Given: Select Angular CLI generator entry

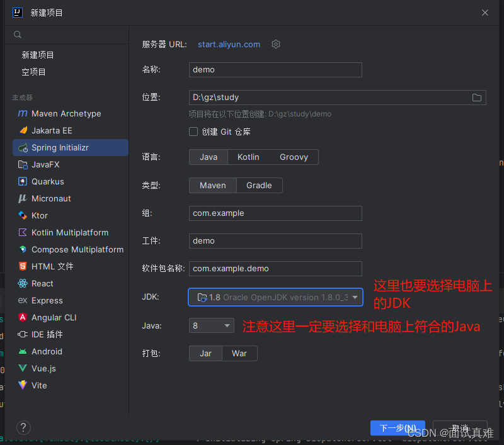Looking at the screenshot, I should [71, 317].
